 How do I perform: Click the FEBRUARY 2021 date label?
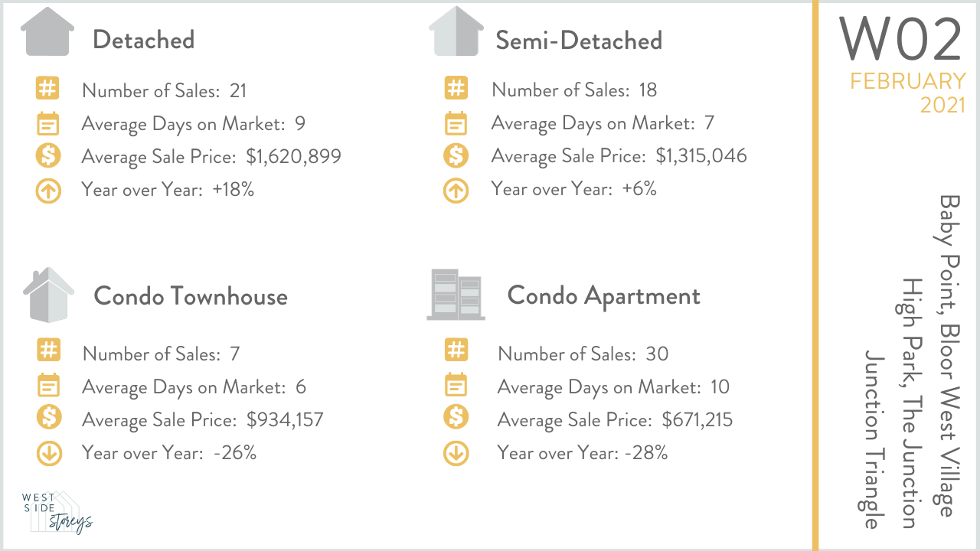coord(908,92)
